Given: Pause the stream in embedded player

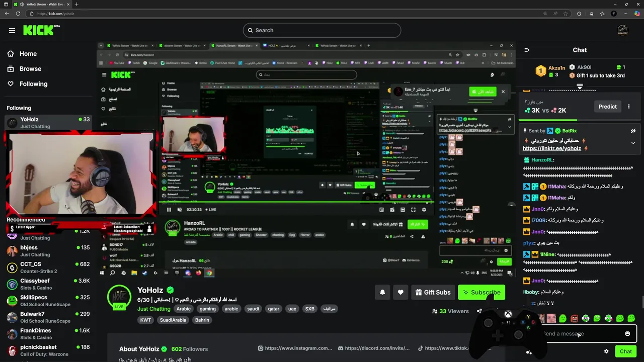Looking at the screenshot, I should pyautogui.click(x=169, y=210).
